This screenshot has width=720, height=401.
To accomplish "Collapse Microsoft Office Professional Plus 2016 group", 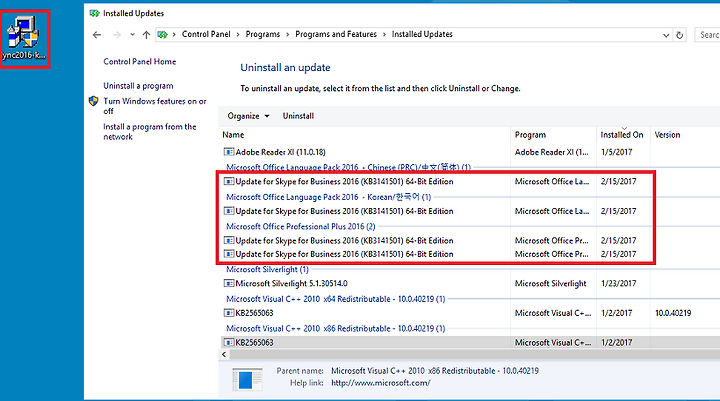I will tap(301, 226).
